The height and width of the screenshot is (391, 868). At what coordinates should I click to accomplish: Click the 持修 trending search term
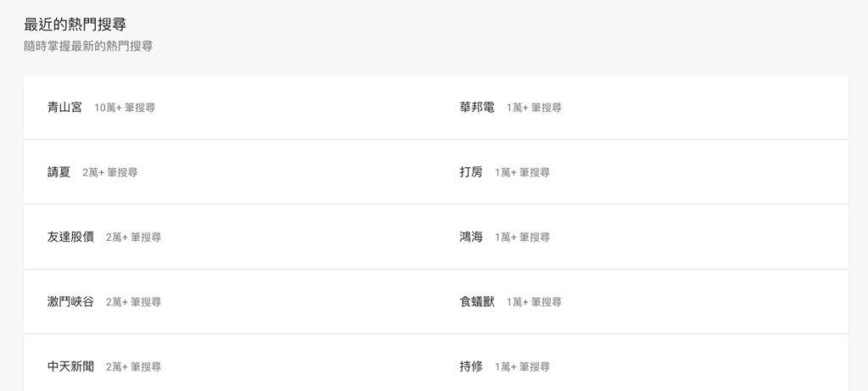click(471, 366)
